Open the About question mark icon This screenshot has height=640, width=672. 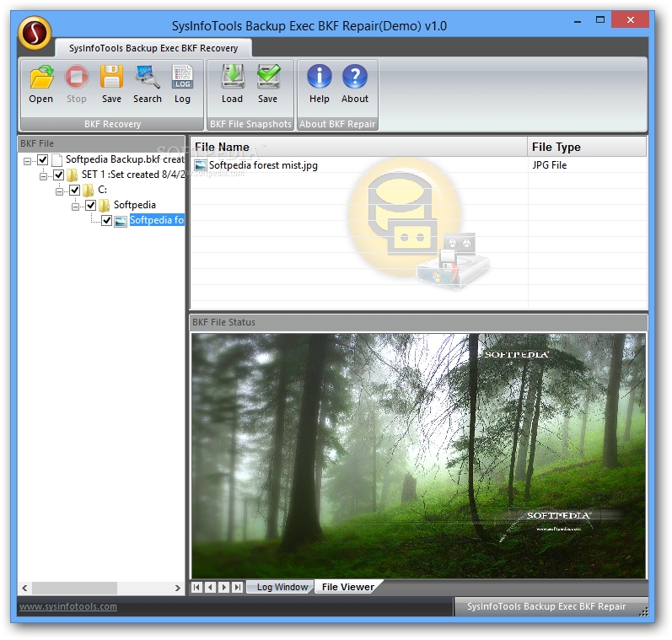click(355, 77)
